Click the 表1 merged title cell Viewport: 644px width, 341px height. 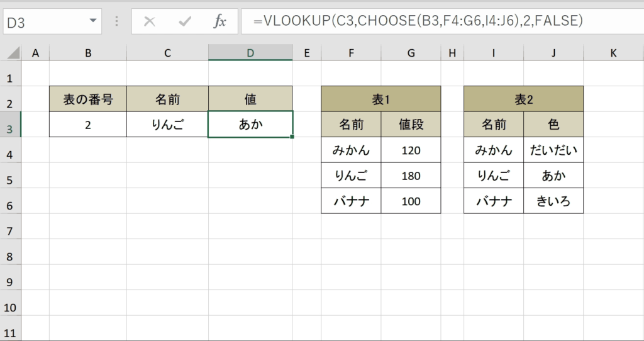380,99
